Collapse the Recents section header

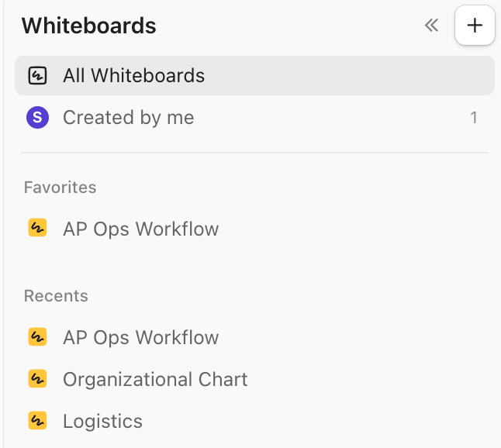click(56, 296)
